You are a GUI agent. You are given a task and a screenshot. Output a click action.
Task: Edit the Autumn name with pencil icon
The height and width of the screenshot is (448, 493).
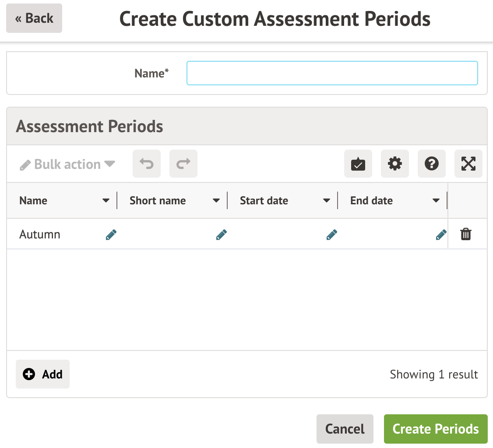pyautogui.click(x=111, y=235)
